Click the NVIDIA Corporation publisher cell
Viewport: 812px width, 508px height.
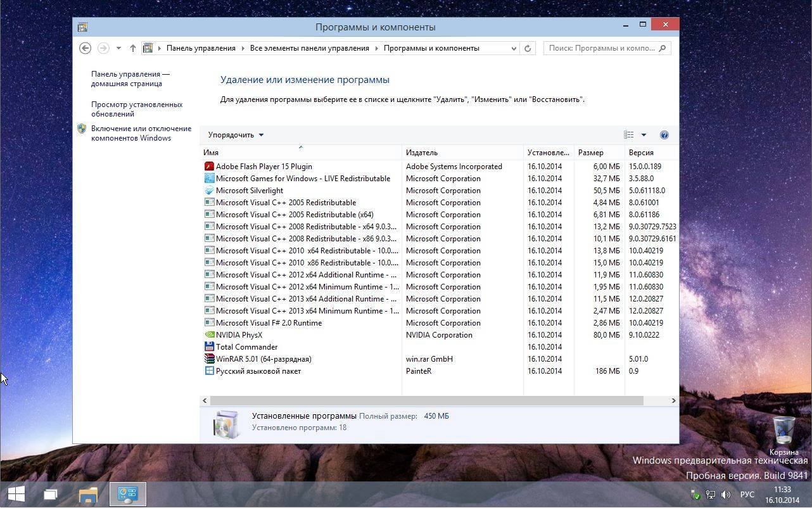point(439,335)
